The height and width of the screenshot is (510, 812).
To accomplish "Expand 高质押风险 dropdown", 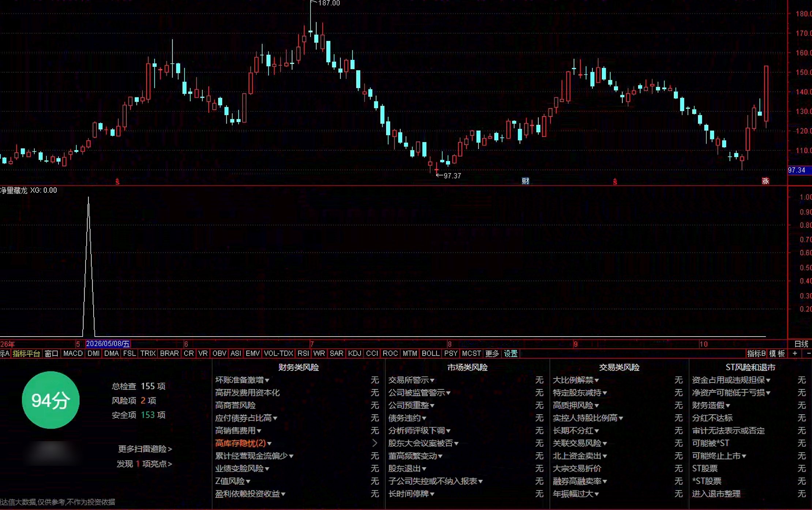I will 576,405.
